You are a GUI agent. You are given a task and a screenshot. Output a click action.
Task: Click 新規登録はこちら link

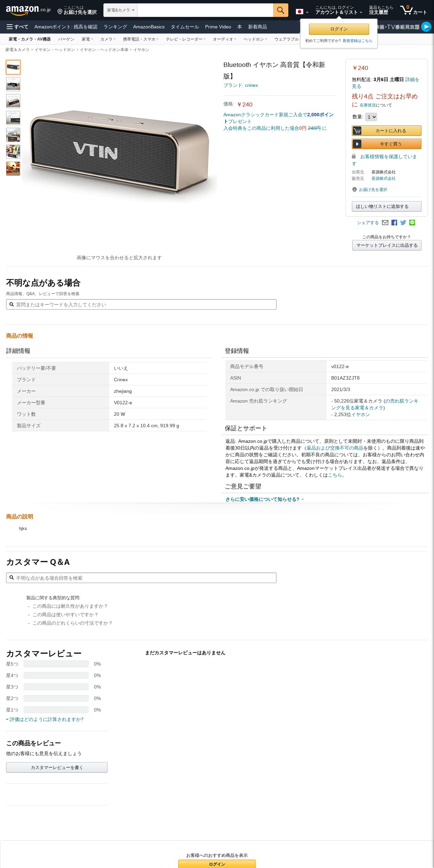point(357,41)
